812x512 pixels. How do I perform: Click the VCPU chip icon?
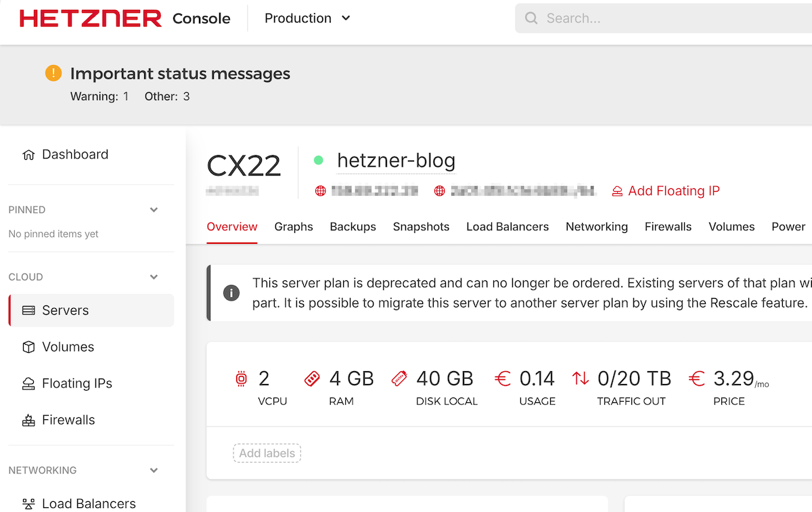(242, 379)
